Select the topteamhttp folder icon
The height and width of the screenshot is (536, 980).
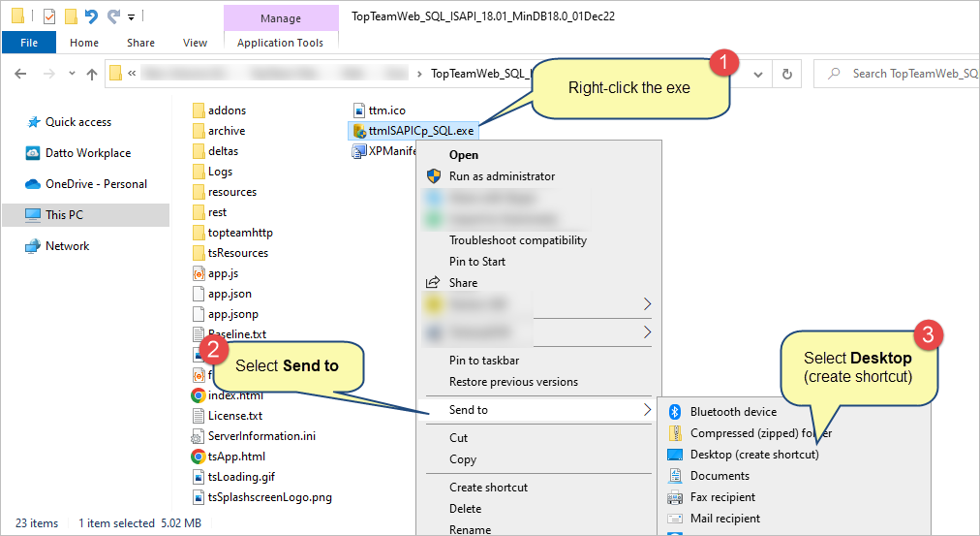coord(199,233)
